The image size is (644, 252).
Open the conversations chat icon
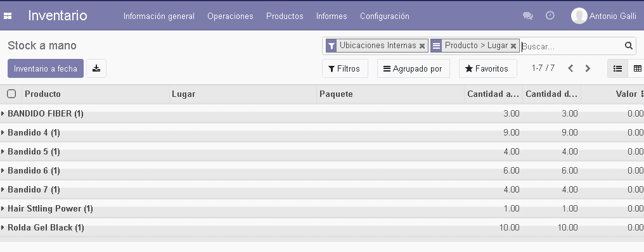click(528, 16)
